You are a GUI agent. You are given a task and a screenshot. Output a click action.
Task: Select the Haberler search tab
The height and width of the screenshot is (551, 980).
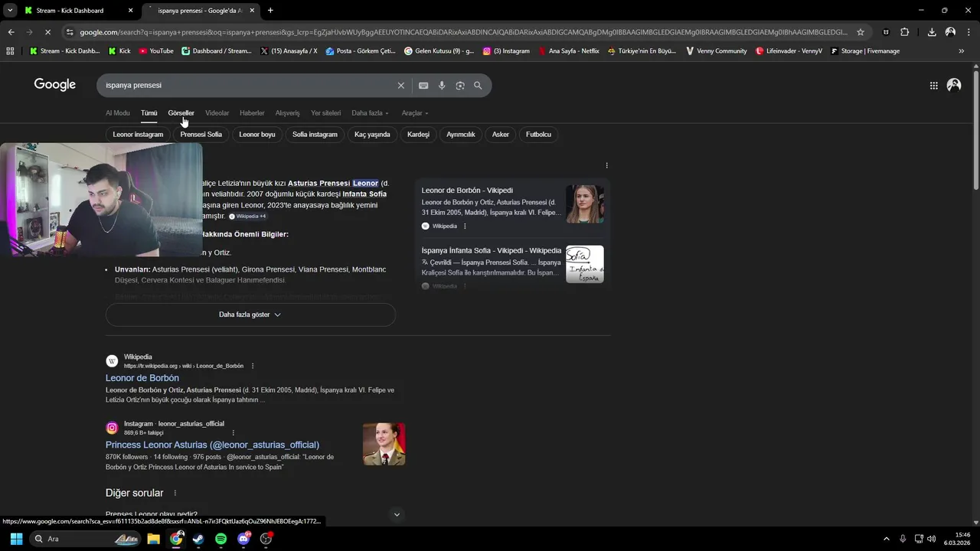click(252, 113)
